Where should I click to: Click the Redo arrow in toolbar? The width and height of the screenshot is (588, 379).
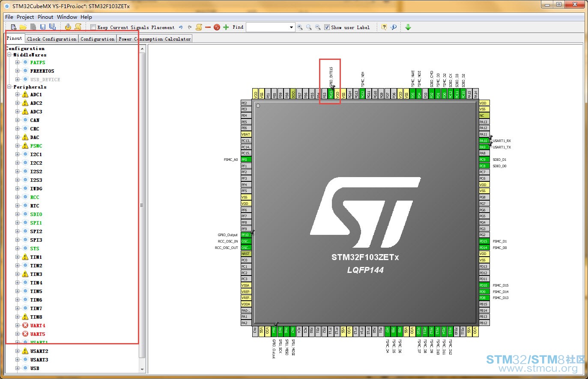point(190,27)
